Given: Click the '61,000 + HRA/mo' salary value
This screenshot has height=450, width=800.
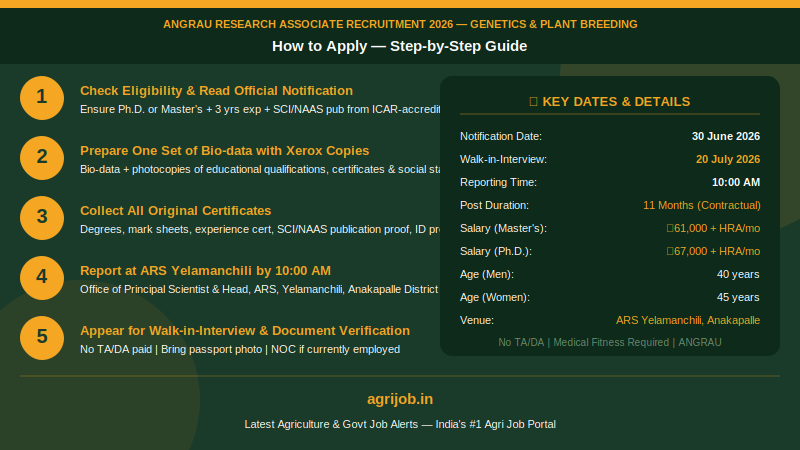Looking at the screenshot, I should 713,228.
